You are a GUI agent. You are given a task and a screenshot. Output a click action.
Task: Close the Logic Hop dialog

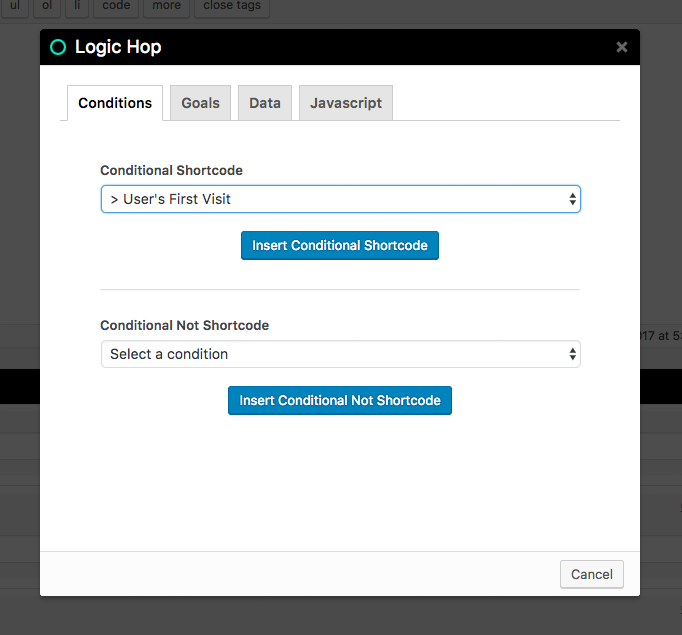pos(622,47)
